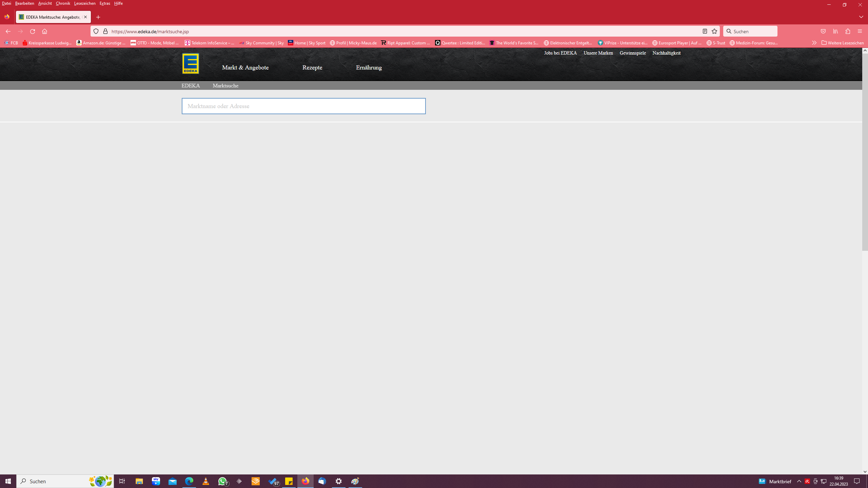Click the EDEKA logo in the header

point(191,63)
